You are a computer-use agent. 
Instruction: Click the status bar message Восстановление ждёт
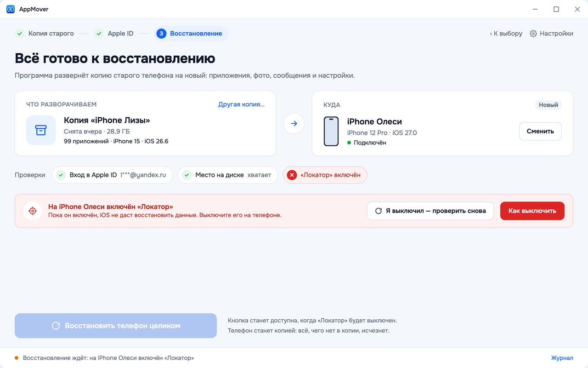point(108,358)
